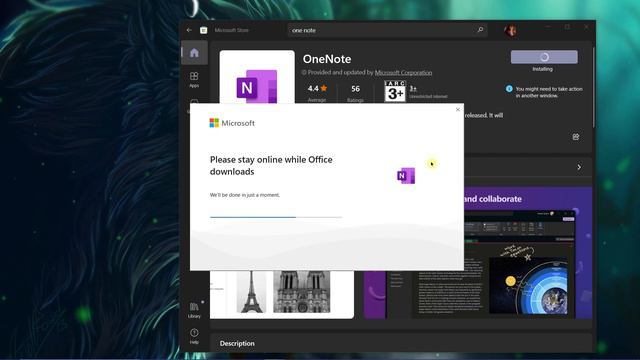Click the Store window vertical scrollbar

coord(593,87)
